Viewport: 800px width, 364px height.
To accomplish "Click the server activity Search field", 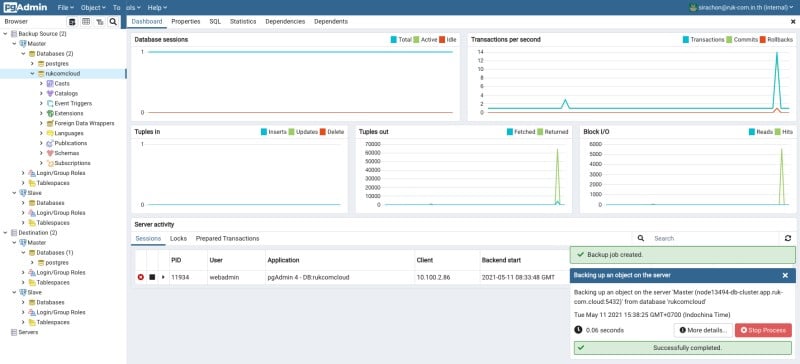I will point(714,238).
